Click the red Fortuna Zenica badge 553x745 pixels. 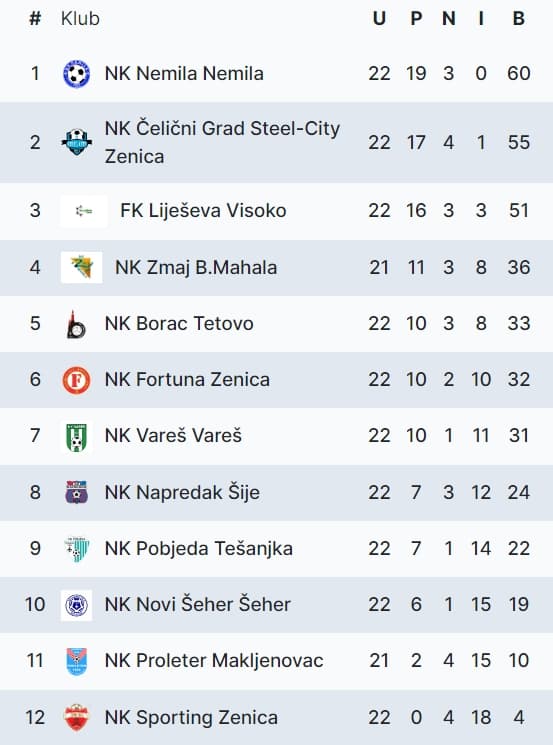click(76, 380)
